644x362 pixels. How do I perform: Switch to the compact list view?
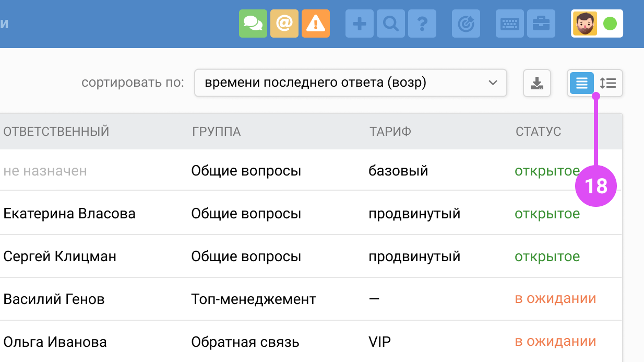tap(581, 83)
